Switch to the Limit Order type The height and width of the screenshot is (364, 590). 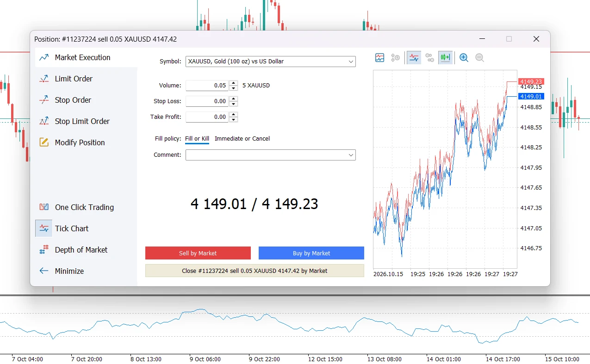tap(86, 79)
